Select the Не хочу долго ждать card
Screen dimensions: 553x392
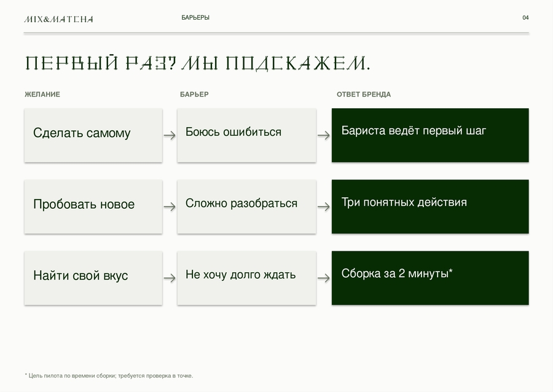tap(247, 278)
